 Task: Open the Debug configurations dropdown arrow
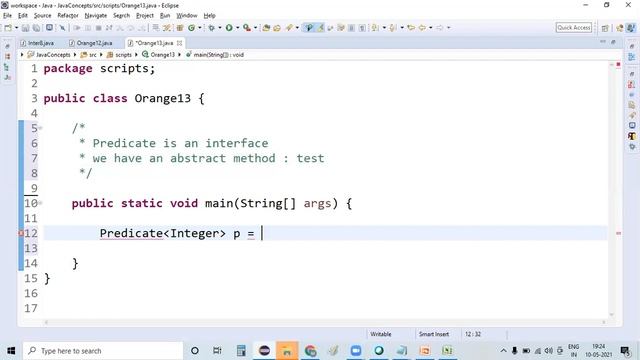pos(220,28)
